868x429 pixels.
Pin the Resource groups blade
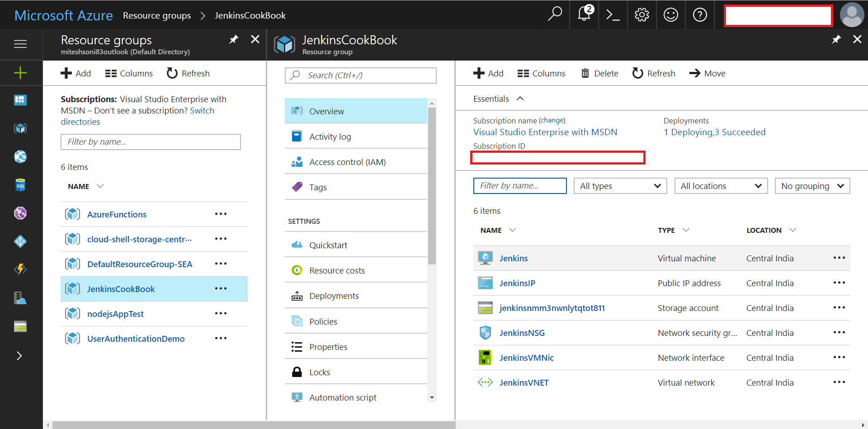point(233,40)
